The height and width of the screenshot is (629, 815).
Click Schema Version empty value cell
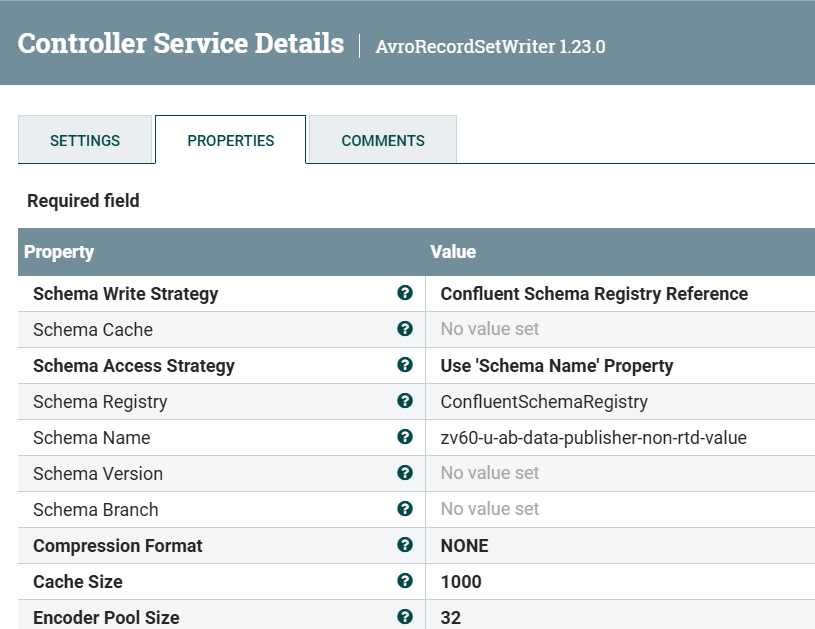[x=620, y=474]
